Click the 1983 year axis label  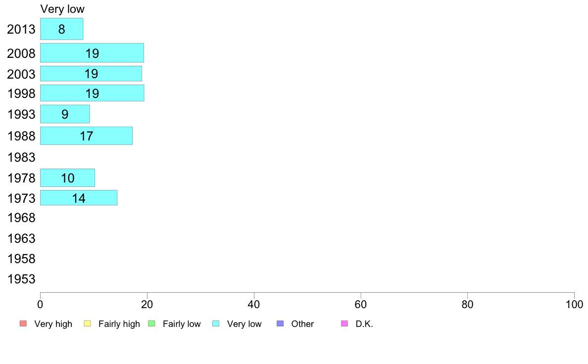tap(21, 157)
